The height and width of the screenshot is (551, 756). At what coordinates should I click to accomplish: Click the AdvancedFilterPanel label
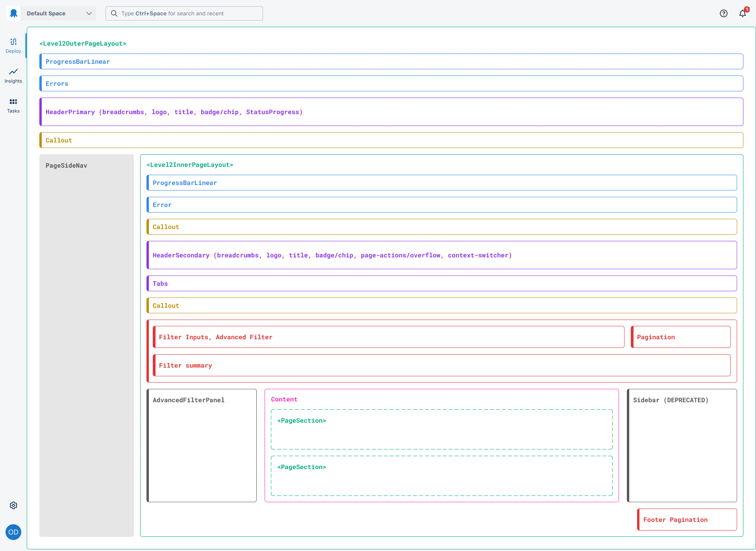(x=189, y=400)
